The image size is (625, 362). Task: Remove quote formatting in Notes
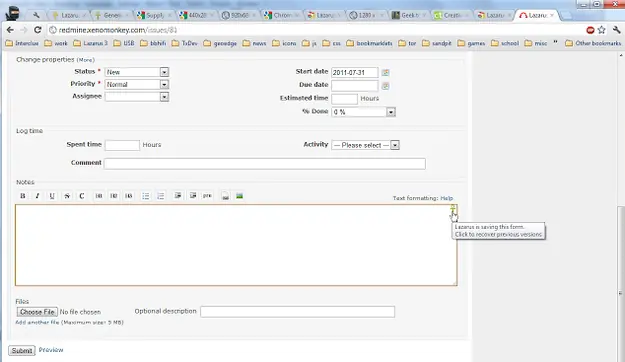point(193,196)
